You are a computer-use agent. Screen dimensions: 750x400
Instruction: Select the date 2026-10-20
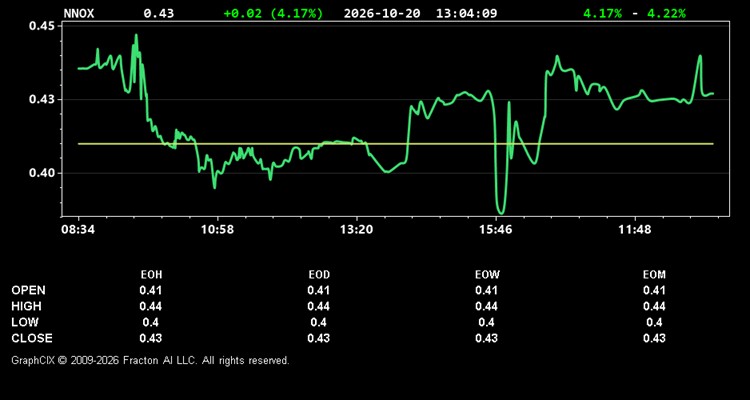pos(382,13)
